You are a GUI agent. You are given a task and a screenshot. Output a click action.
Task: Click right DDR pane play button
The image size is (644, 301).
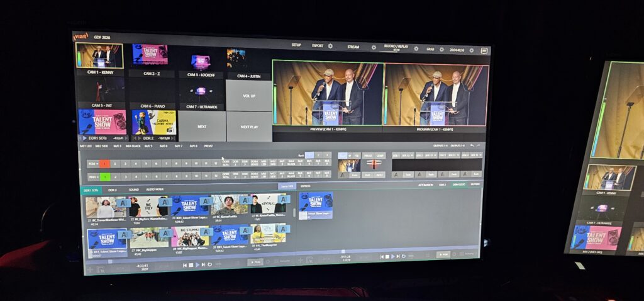[392, 256]
